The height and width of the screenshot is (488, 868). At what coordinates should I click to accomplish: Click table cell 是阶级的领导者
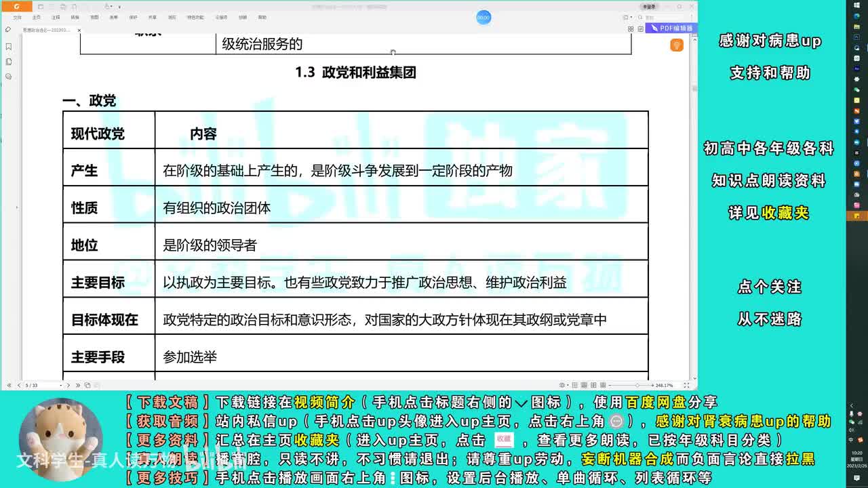(x=401, y=245)
